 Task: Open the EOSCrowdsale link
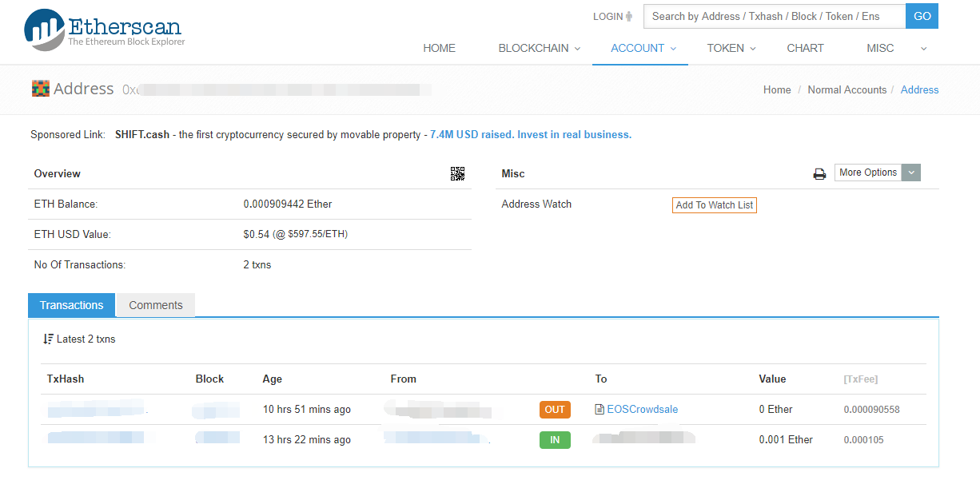click(642, 410)
